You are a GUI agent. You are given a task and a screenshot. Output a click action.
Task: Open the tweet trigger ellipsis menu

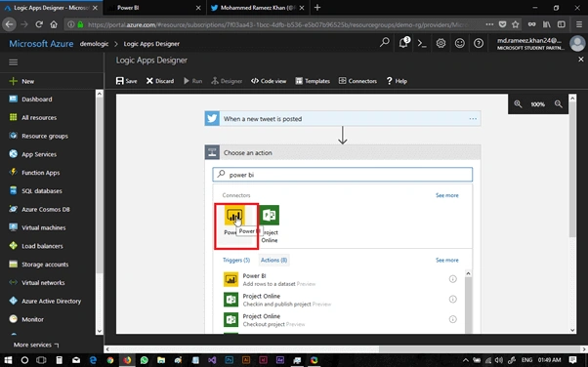[473, 118]
